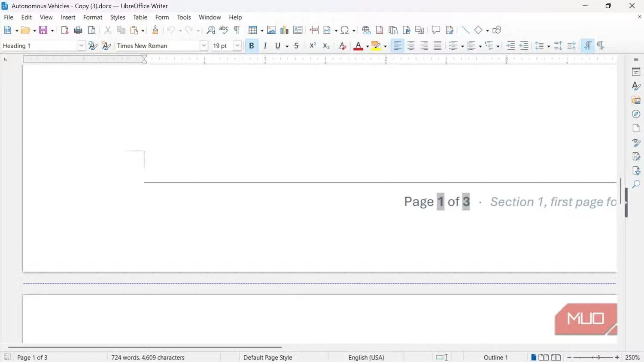Expand paragraph style dropdown Heading 1
Viewport: 644px width, 362px height.
(x=81, y=46)
